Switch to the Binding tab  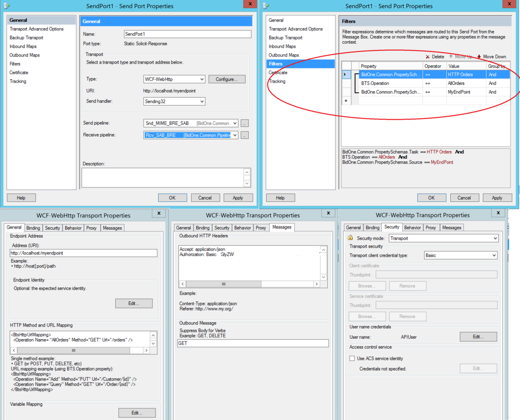tap(33, 228)
